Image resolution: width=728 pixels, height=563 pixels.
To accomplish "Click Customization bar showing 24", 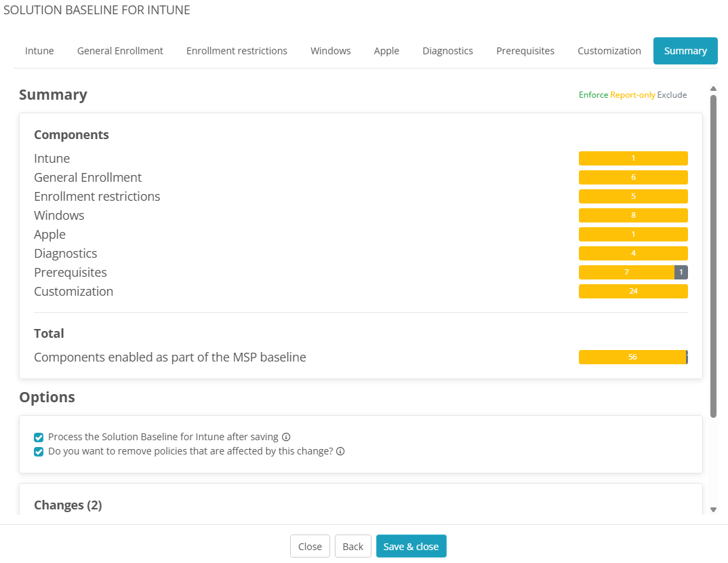I will click(633, 292).
